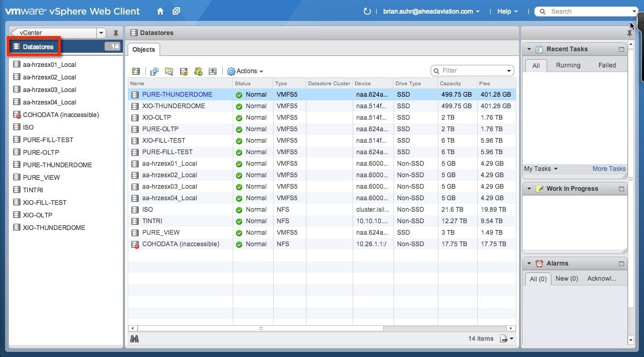Select the All (0) alarms tab
This screenshot has width=644, height=357.
(538, 279)
